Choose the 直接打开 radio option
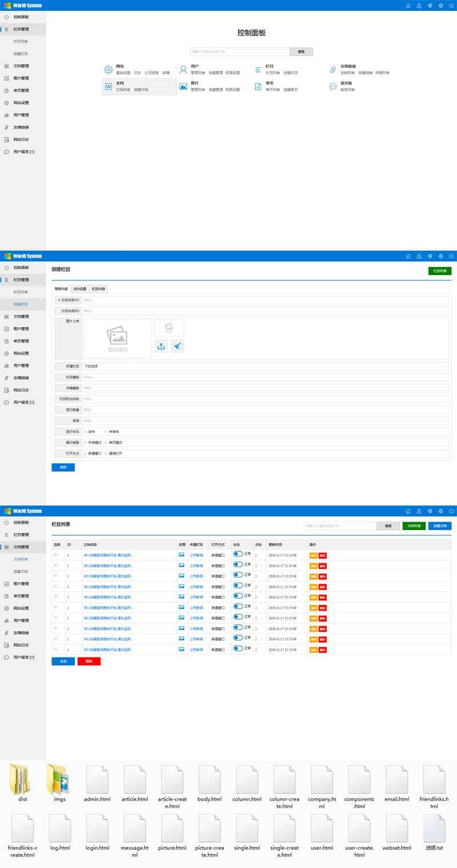 click(x=106, y=453)
